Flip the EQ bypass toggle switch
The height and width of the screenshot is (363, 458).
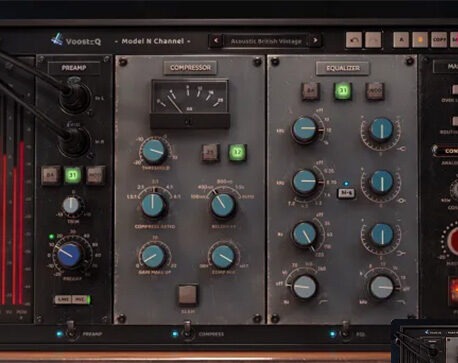pyautogui.click(x=345, y=331)
